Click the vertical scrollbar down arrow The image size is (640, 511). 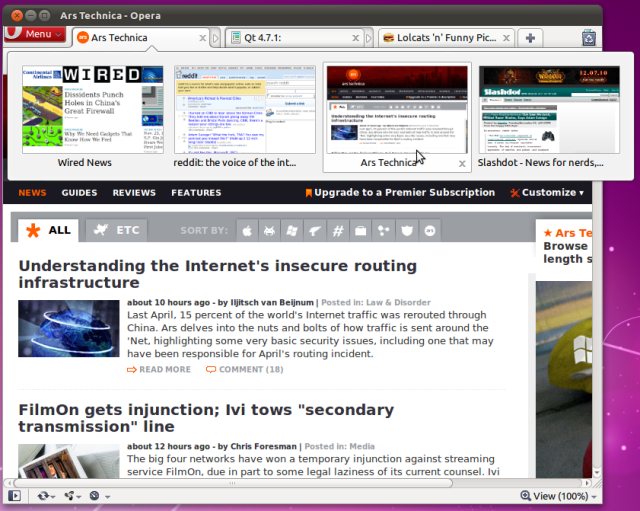pos(597,473)
